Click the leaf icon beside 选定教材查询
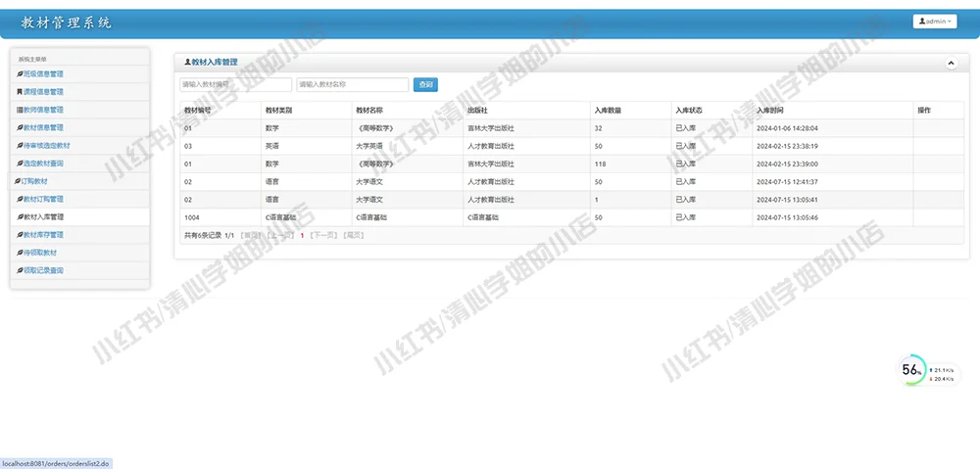980x469 pixels. pos(20,163)
